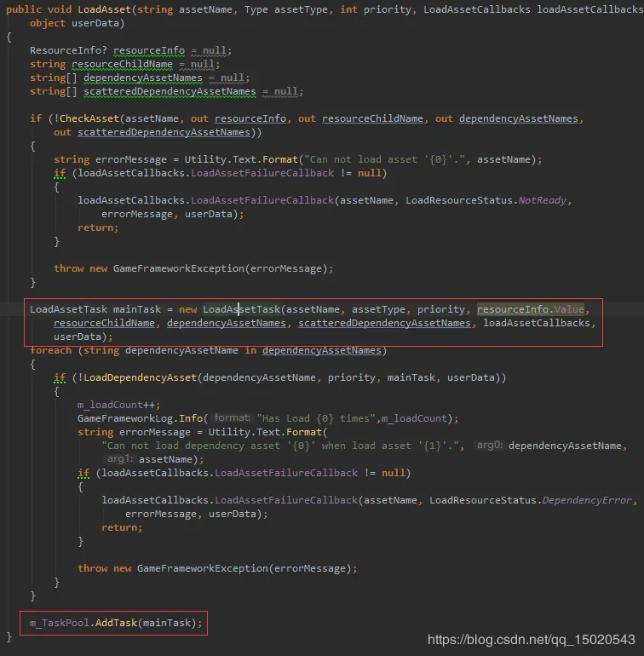The width and height of the screenshot is (644, 656).
Task: Click return statement below NotReady callback
Action: pos(98,227)
